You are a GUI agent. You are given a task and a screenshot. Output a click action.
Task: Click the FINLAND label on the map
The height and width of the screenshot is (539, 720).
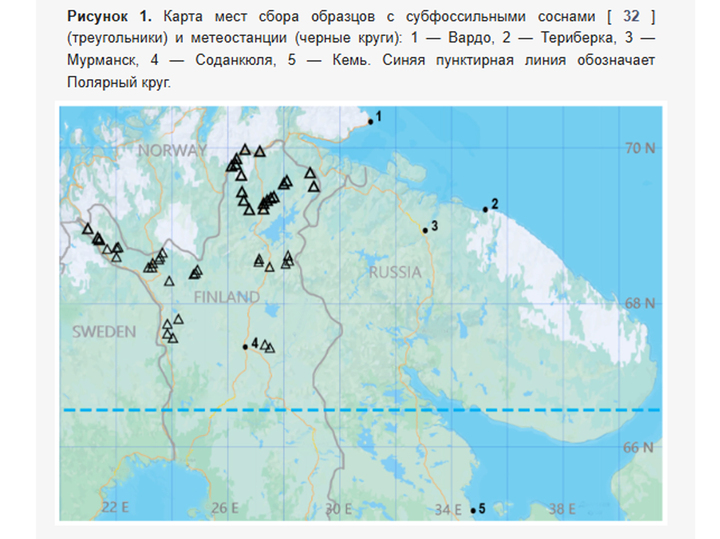click(226, 297)
